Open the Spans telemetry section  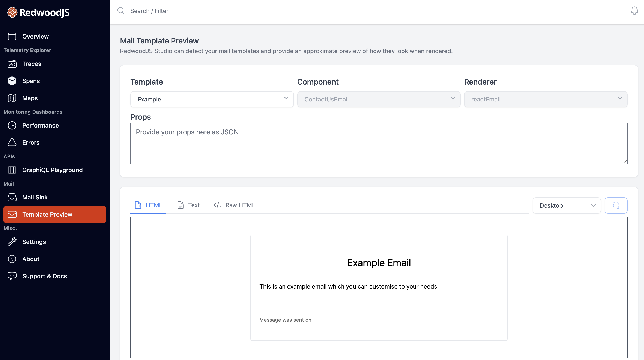31,81
